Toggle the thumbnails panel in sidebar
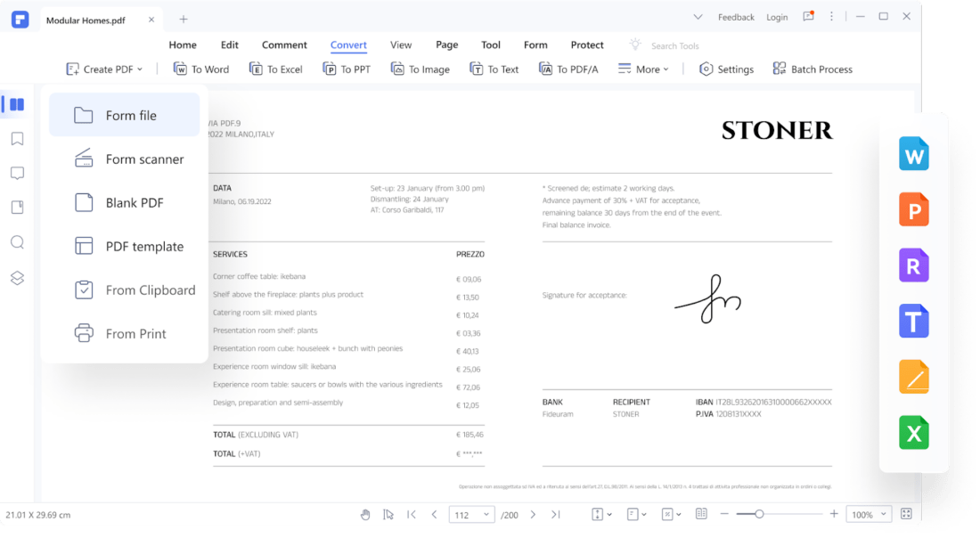 pyautogui.click(x=16, y=104)
